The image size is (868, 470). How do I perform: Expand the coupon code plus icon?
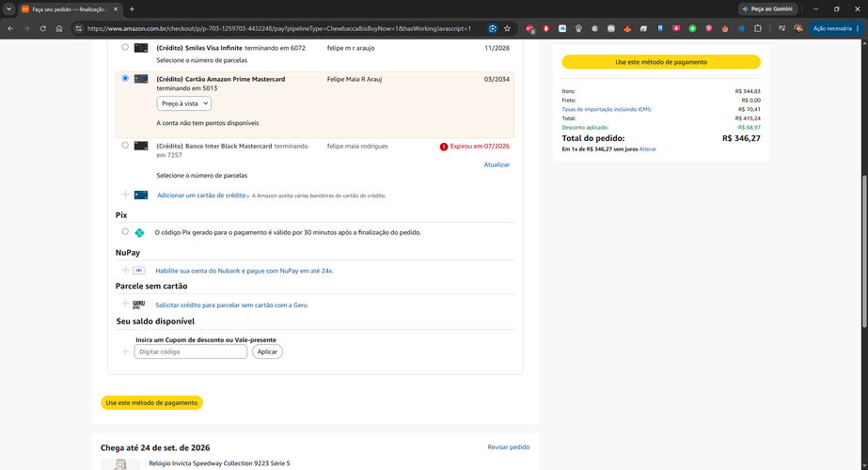(x=125, y=352)
